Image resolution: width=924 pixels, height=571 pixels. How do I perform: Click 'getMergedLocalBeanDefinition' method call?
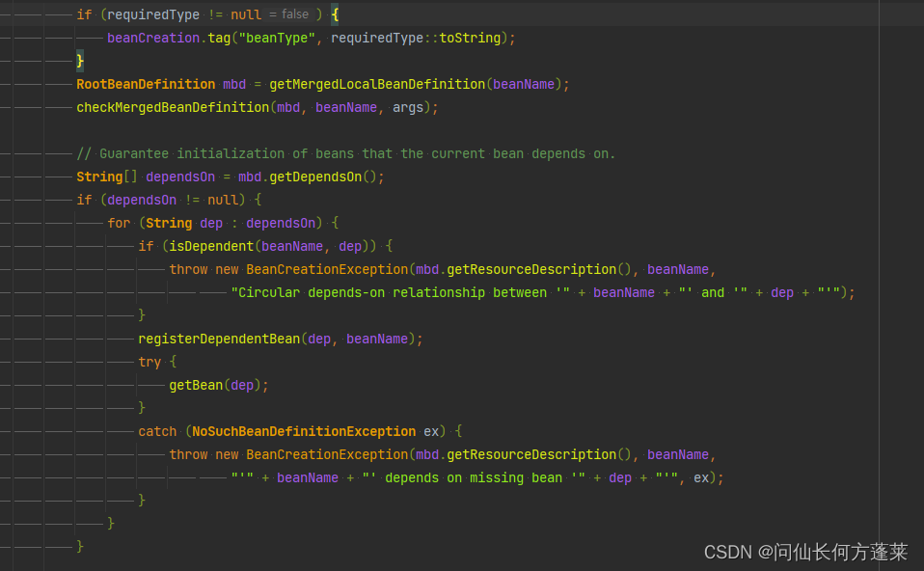(x=377, y=84)
